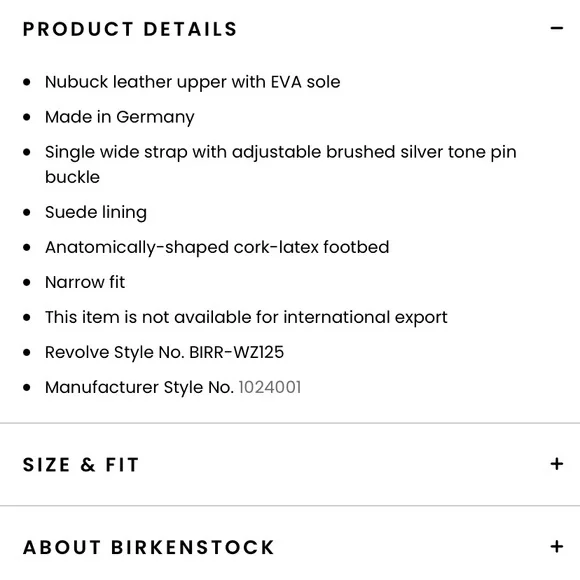Click the bullet point beside Narrow fit
Image resolution: width=580 pixels, height=580 pixels.
[27, 283]
